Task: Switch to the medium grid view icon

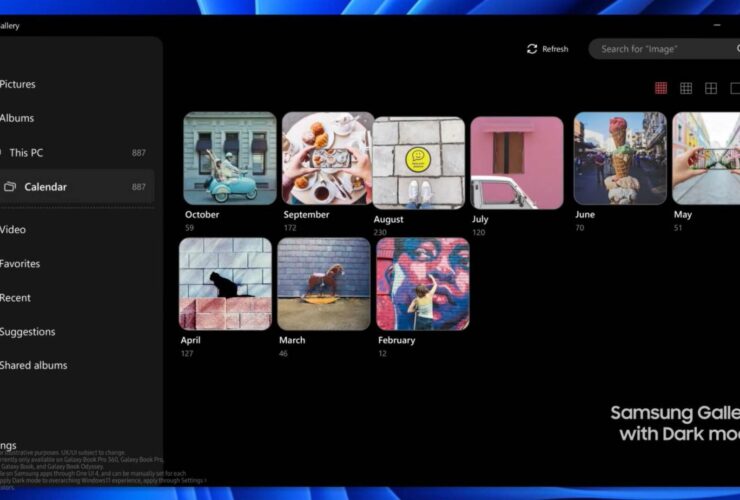Action: coord(686,88)
